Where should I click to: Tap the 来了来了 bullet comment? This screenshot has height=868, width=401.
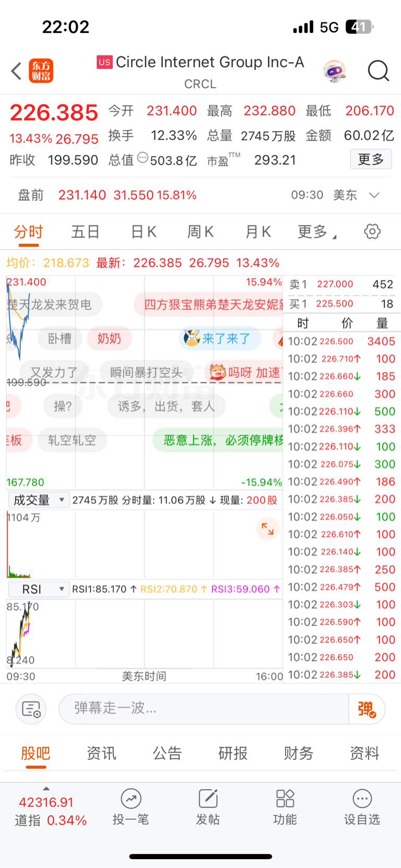tap(221, 339)
